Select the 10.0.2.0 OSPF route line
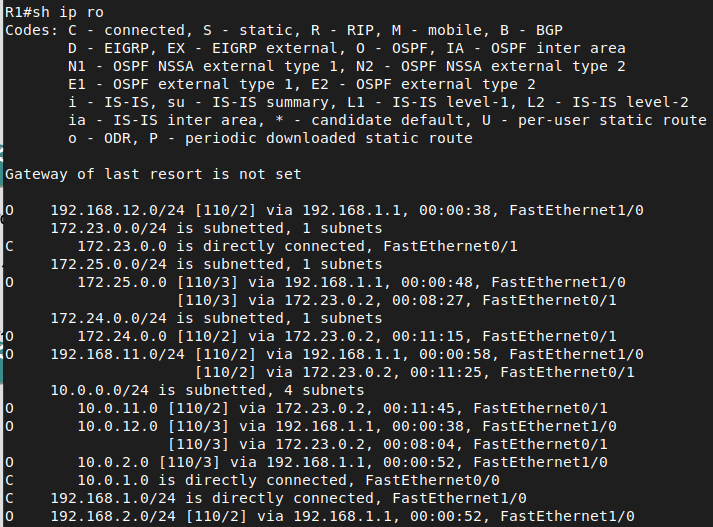Image resolution: width=713 pixels, height=527 pixels. [306, 462]
